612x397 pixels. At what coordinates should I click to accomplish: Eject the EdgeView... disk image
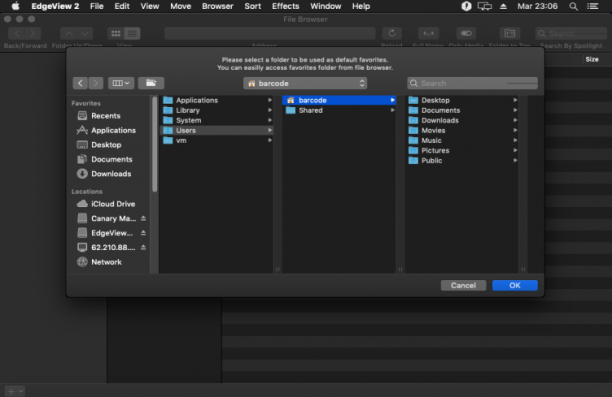point(143,233)
